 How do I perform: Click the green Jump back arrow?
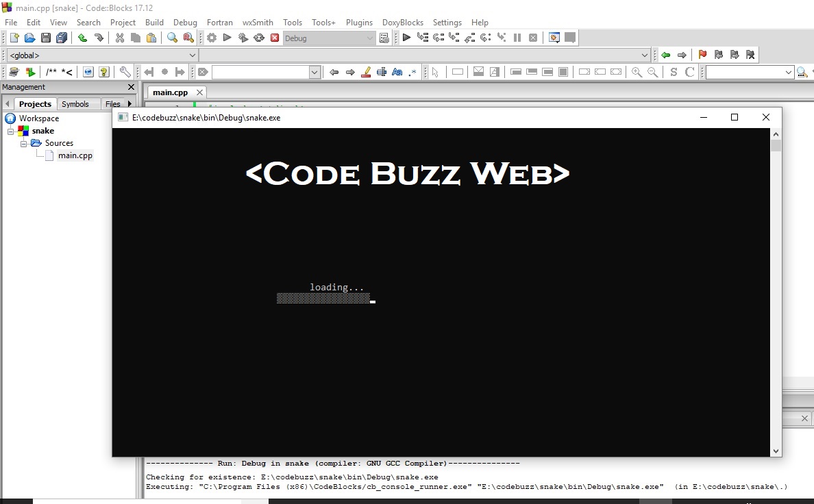point(666,55)
